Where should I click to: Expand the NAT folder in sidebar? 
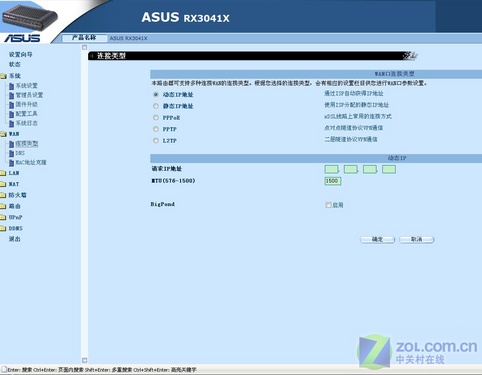3,184
